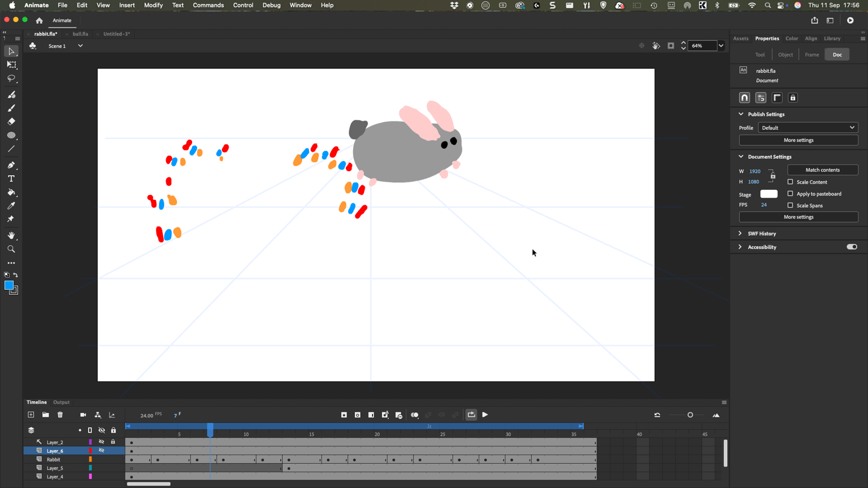Image resolution: width=868 pixels, height=488 pixels.
Task: Clip content outside the stage
Action: (671, 46)
